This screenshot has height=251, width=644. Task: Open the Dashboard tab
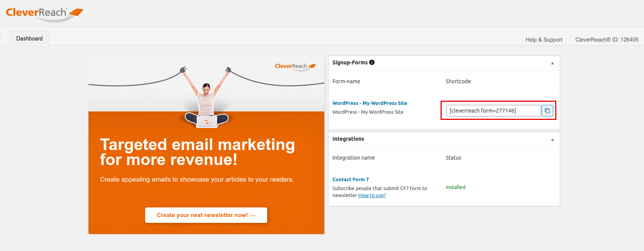[29, 39]
